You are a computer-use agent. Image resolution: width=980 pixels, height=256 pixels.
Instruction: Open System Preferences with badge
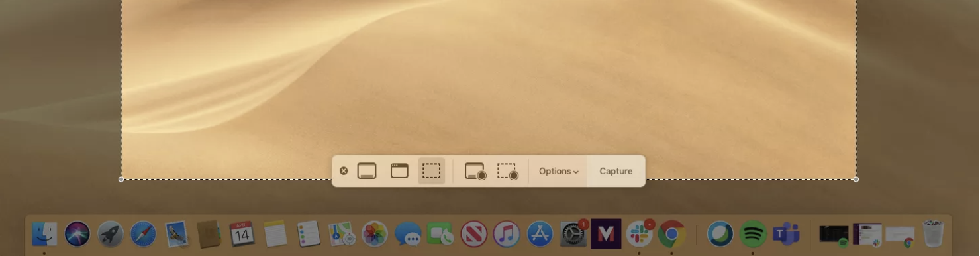click(x=573, y=233)
